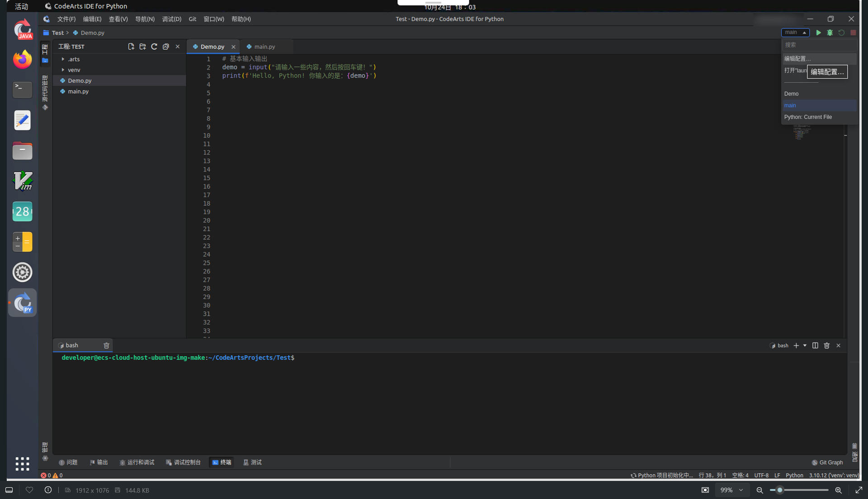
Task: Open the new terminal profile dropdown arrow
Action: tap(805, 345)
